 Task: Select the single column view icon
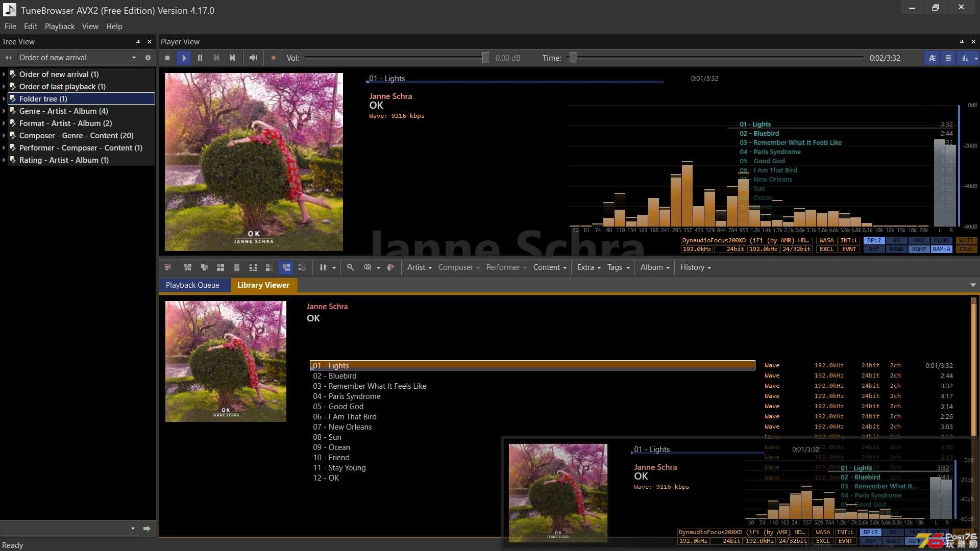(x=237, y=267)
